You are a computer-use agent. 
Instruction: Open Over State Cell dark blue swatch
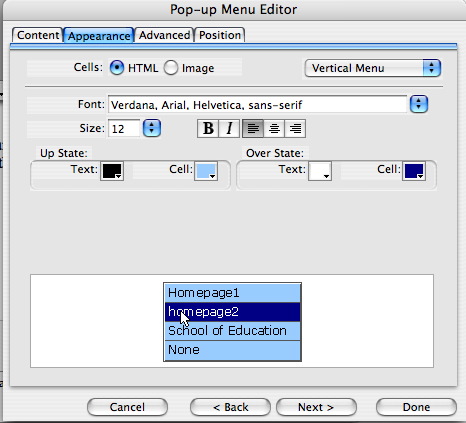414,171
